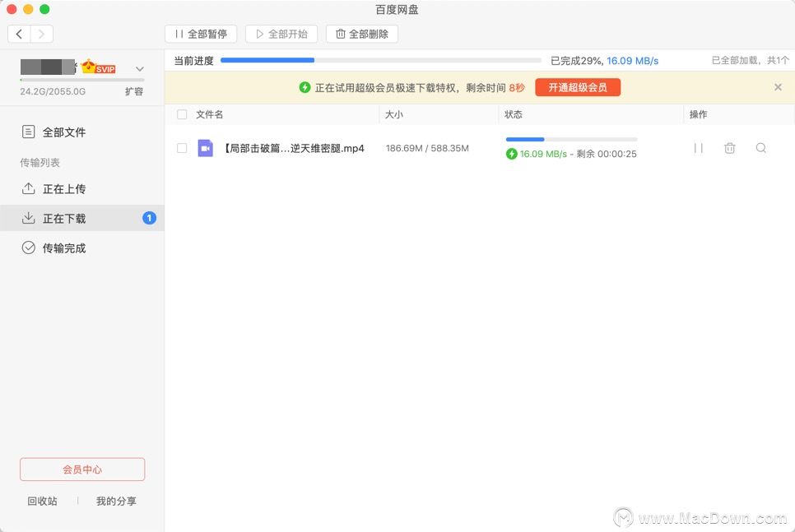Expand the account dropdown chevron

[x=139, y=68]
